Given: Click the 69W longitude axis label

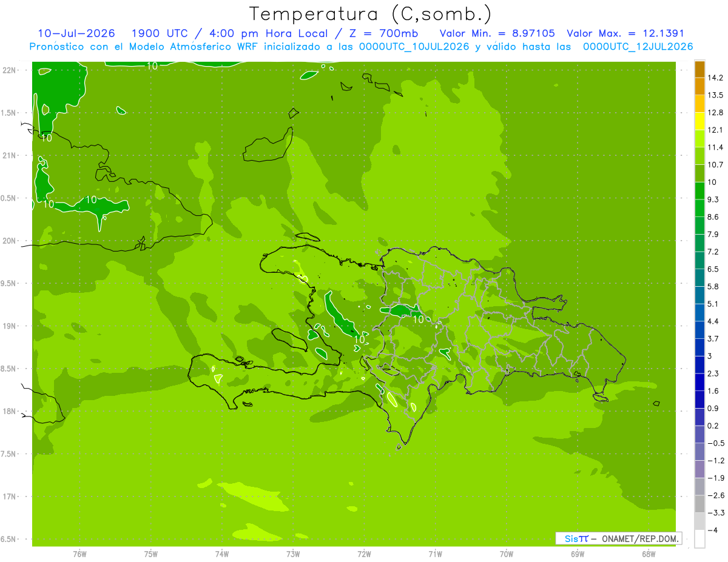Looking at the screenshot, I should [x=578, y=554].
